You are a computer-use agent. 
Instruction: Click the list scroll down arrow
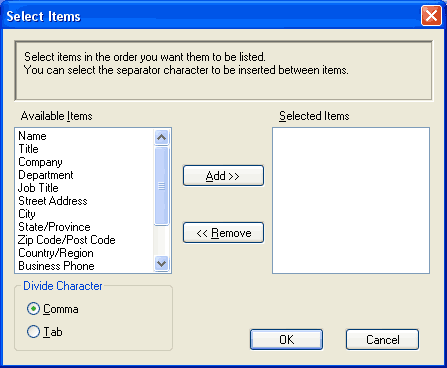click(162, 264)
